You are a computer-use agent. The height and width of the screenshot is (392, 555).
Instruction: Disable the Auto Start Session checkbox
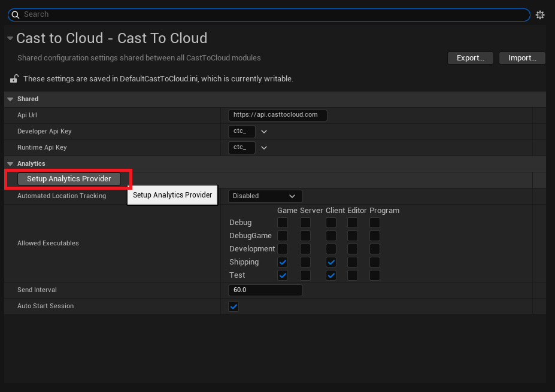(x=233, y=306)
